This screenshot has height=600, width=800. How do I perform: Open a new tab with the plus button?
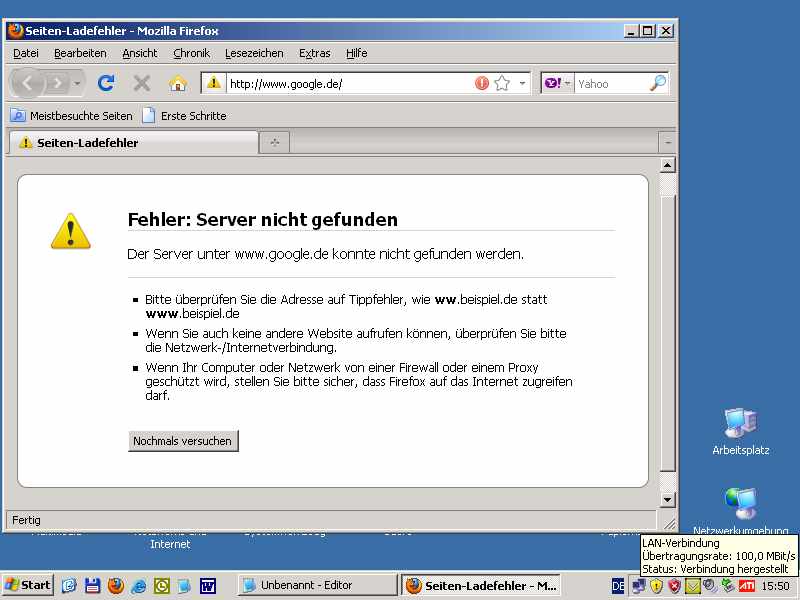pyautogui.click(x=274, y=143)
